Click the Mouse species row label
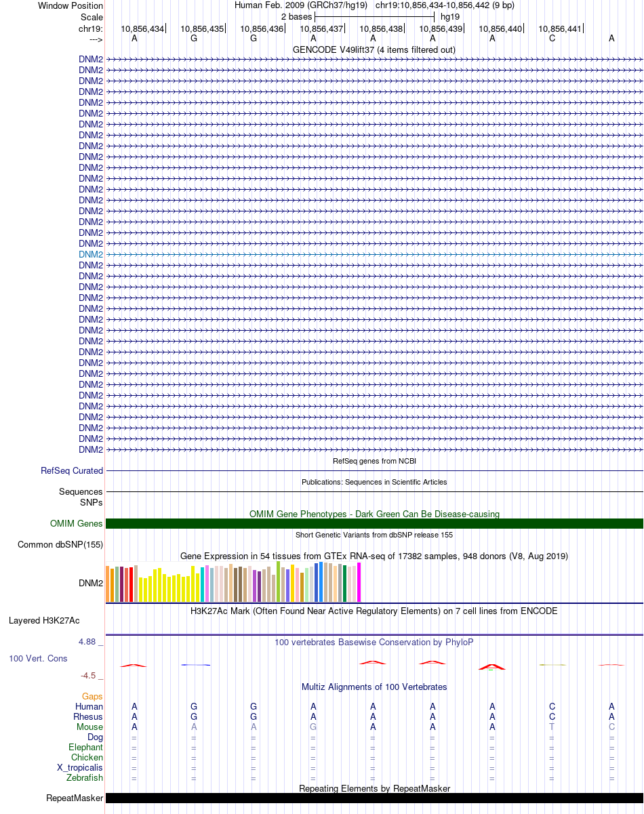644x814 pixels. click(x=90, y=727)
